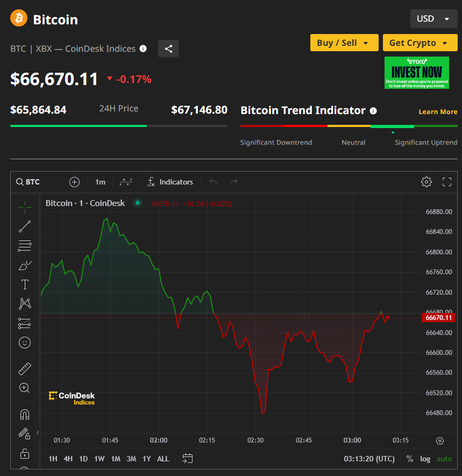
Task: Toggle magnet mode for drawings
Action: 25,414
